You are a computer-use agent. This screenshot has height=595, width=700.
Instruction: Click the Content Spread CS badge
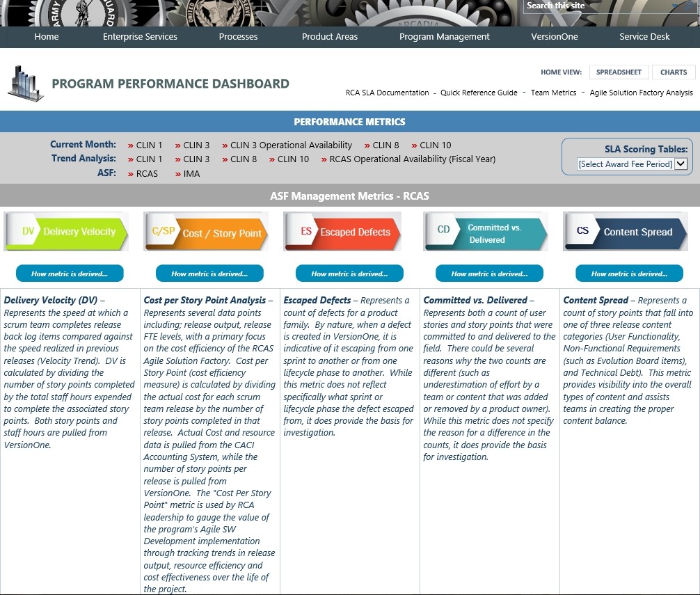pyautogui.click(x=626, y=231)
